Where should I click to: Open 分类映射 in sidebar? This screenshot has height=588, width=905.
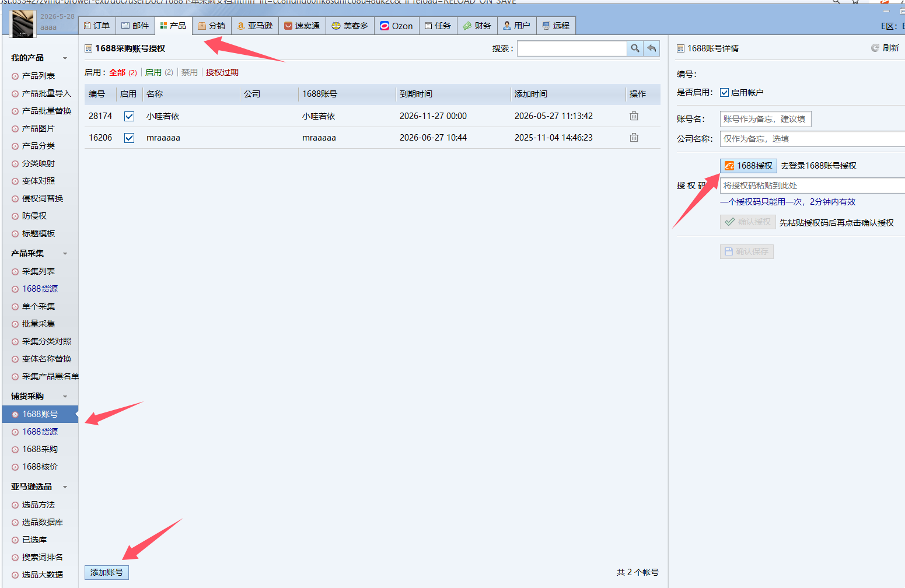[x=39, y=163]
